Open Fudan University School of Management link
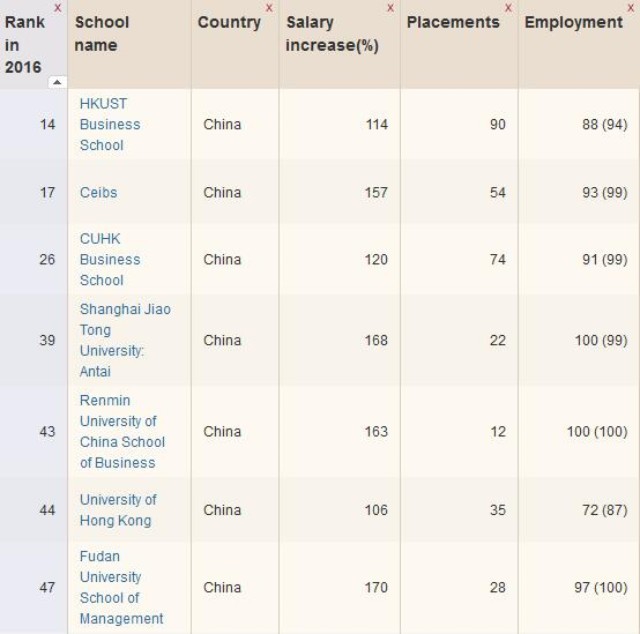Image resolution: width=640 pixels, height=634 pixels. point(121,587)
